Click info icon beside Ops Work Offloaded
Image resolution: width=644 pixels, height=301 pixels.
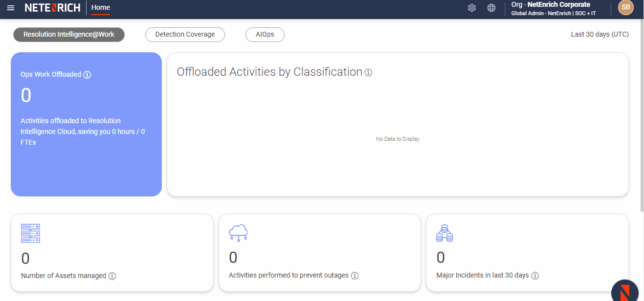pos(87,75)
